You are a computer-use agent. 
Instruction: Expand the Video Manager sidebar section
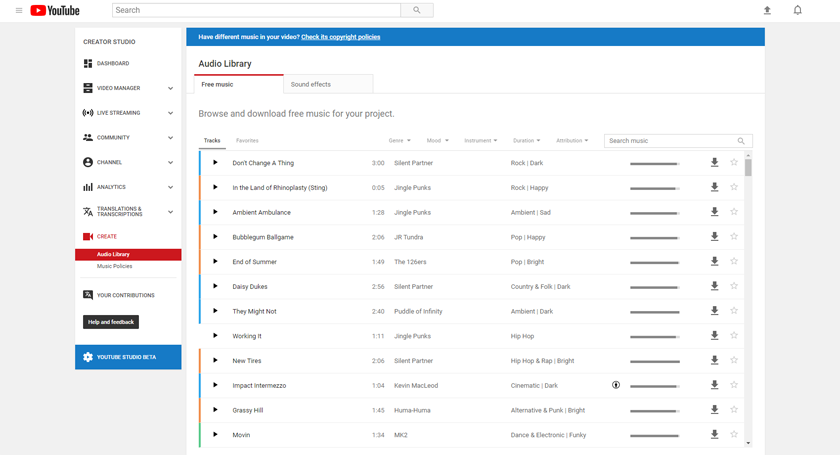128,88
